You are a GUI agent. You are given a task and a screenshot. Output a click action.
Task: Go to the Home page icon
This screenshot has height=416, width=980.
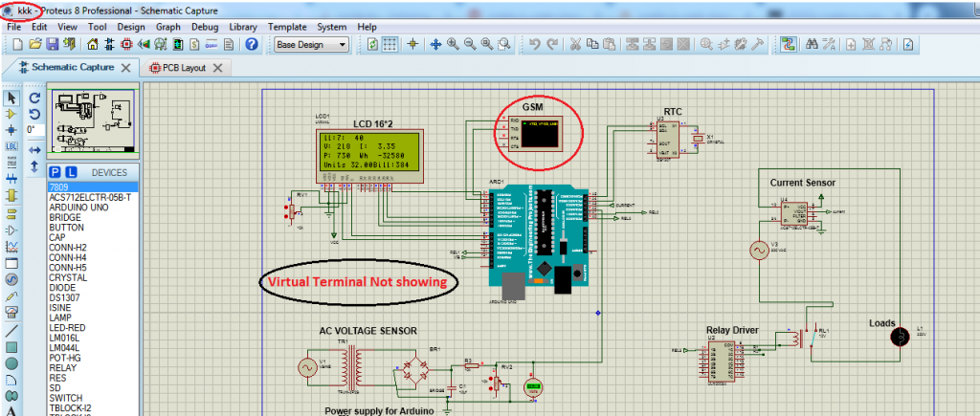click(93, 44)
